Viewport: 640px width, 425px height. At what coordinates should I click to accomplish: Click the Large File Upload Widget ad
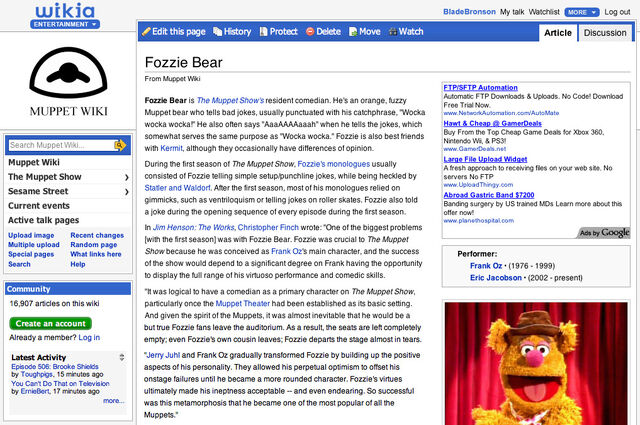pos(485,159)
